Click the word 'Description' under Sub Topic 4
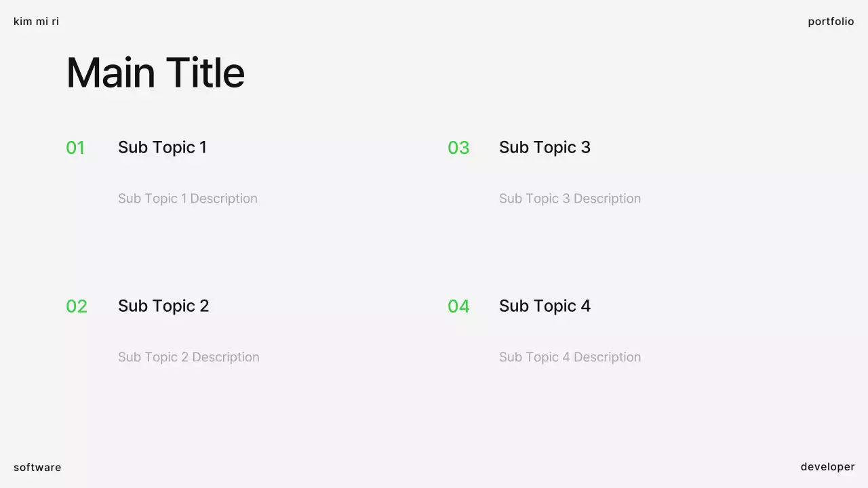Screen dimensions: 868x488 [607, 357]
